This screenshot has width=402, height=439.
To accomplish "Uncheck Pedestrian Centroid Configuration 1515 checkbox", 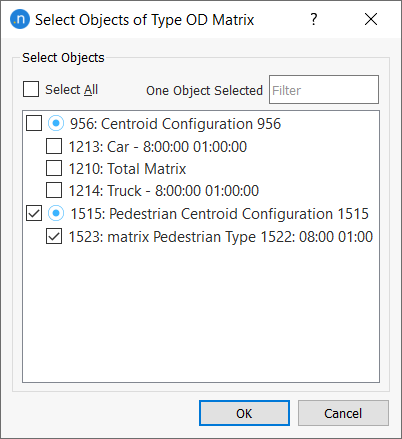I will [34, 213].
